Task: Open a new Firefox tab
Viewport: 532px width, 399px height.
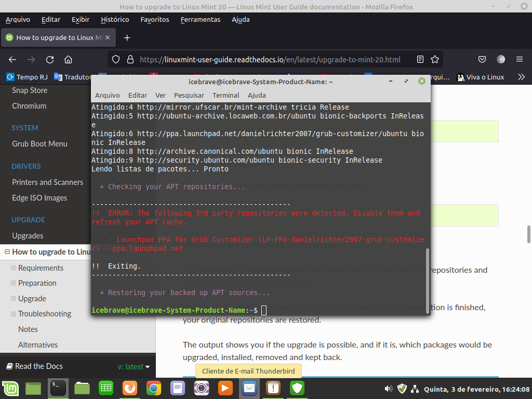Action: [x=127, y=37]
